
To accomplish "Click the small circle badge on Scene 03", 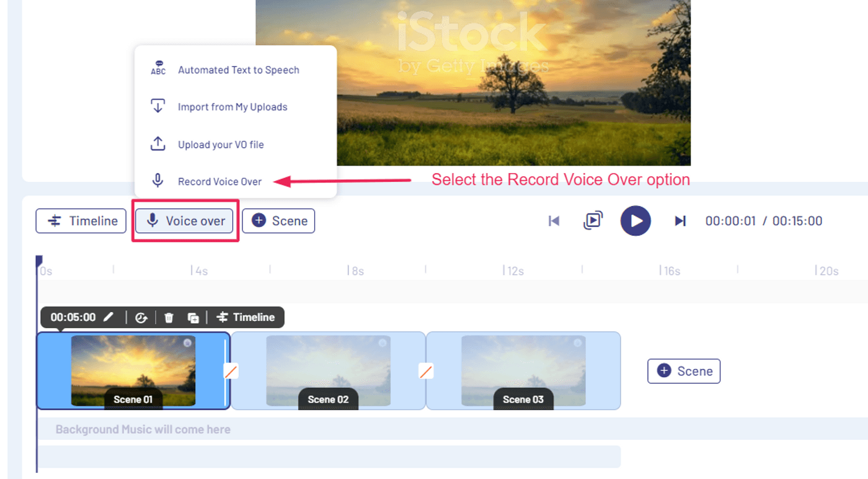I will pyautogui.click(x=578, y=343).
